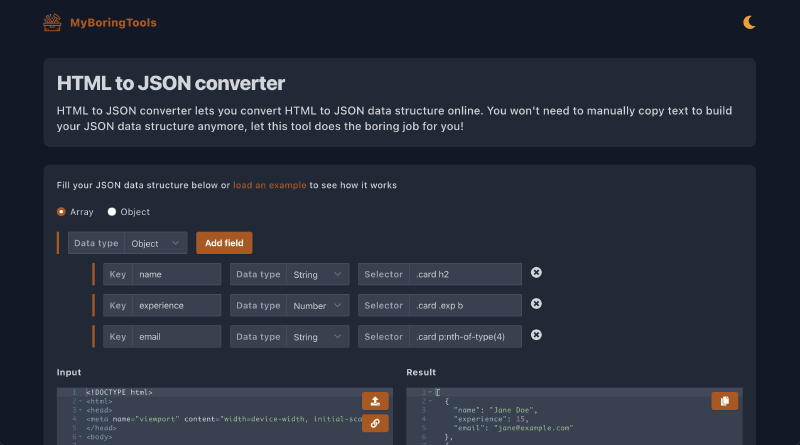This screenshot has width=800, height=445.
Task: Click the load an example link
Action: [x=269, y=185]
